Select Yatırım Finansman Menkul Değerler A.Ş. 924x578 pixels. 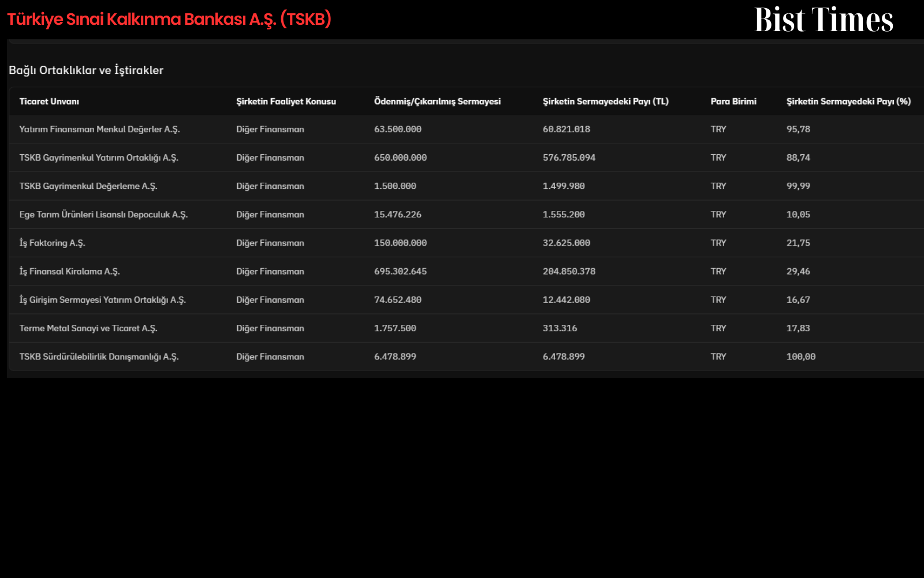pyautogui.click(x=99, y=129)
